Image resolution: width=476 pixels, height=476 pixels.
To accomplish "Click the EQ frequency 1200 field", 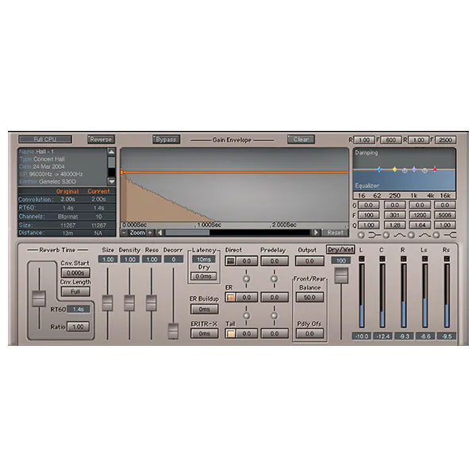I will point(420,215).
